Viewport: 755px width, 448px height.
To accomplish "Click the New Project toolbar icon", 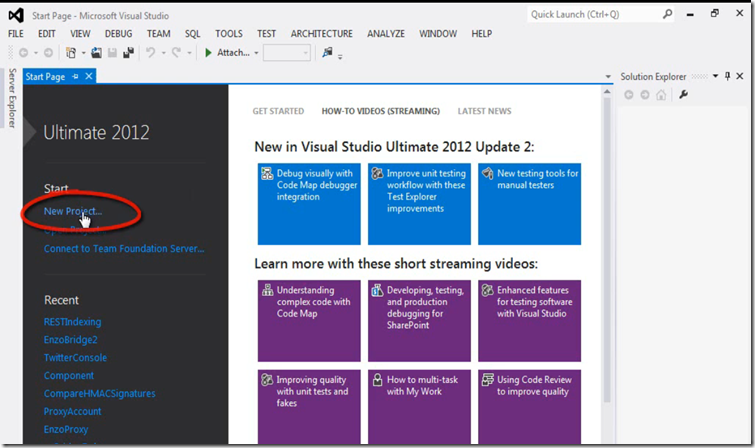I will click(71, 53).
